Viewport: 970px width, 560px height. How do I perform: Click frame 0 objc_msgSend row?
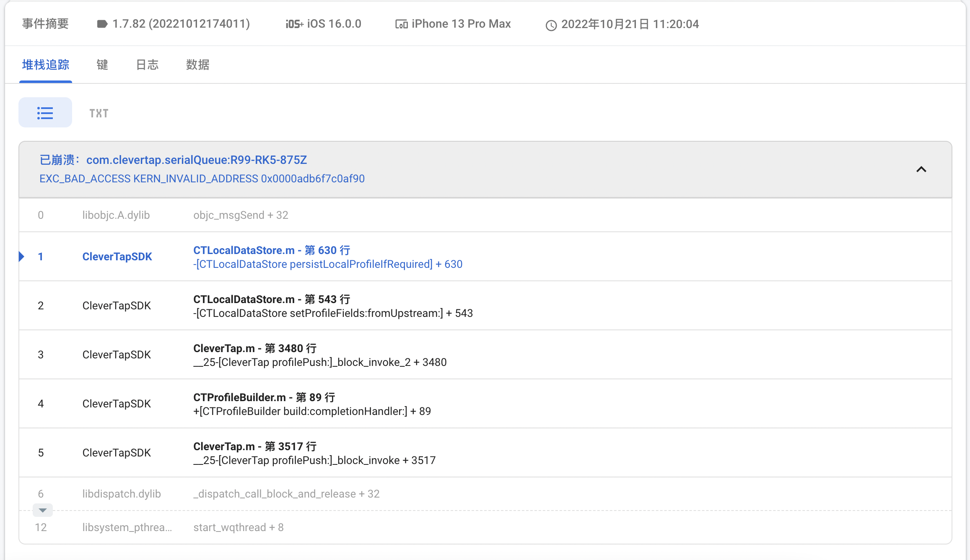pos(241,215)
